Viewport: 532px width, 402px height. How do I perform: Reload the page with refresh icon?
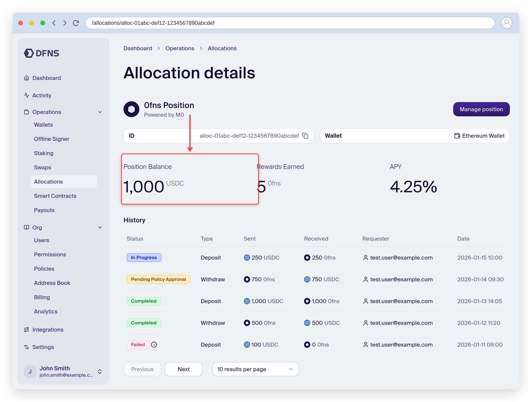pos(76,23)
